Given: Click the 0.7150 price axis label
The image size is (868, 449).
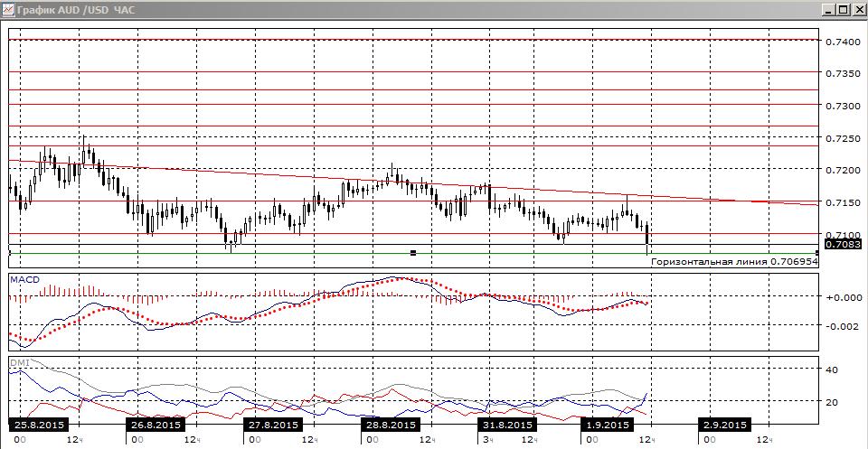Looking at the screenshot, I should pyautogui.click(x=843, y=203).
